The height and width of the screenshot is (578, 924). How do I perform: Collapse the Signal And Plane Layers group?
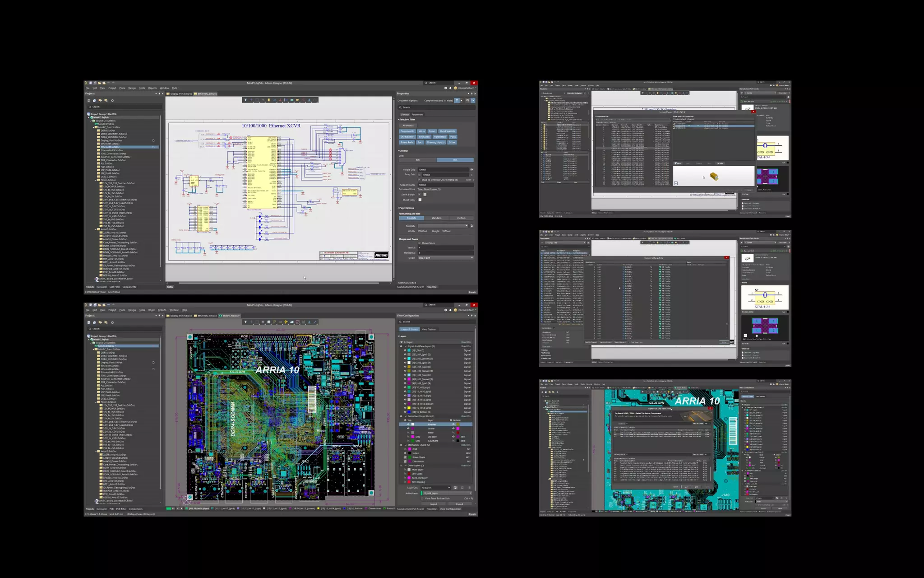(x=405, y=346)
